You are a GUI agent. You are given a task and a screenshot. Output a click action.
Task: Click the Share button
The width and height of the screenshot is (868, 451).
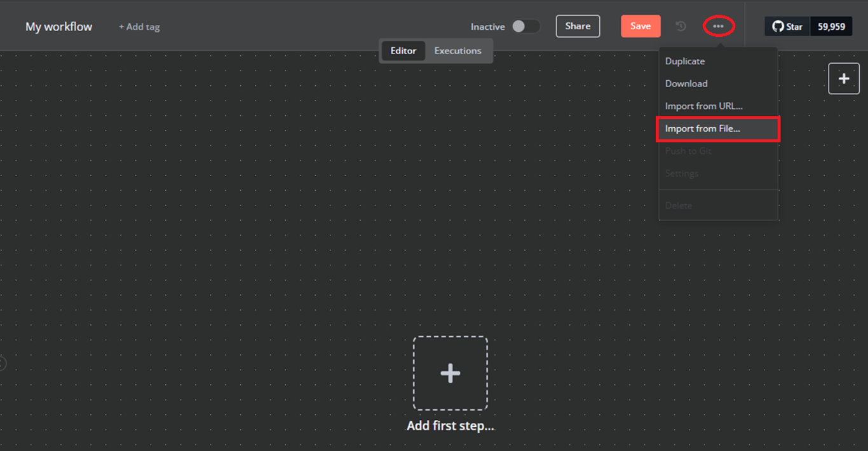pos(577,26)
